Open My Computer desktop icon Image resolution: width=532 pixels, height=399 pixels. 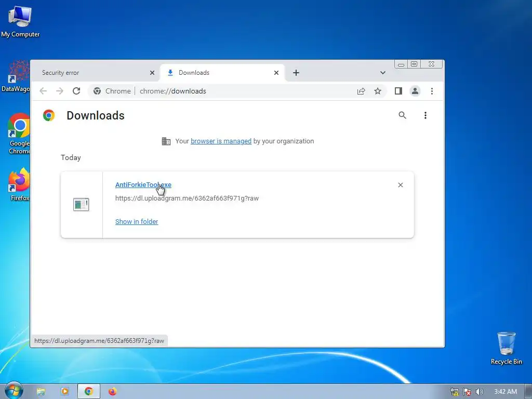[x=20, y=21]
